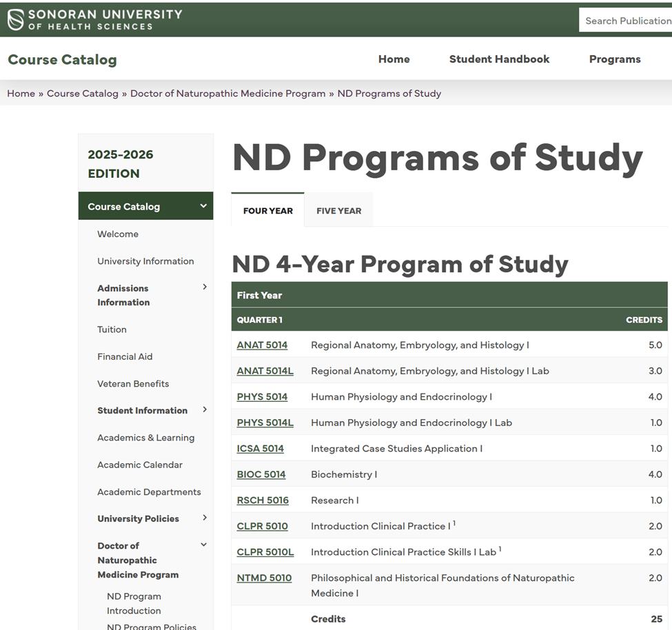Click the QUARTER 1 table header
Screen dimensions: 672x630
click(260, 320)
